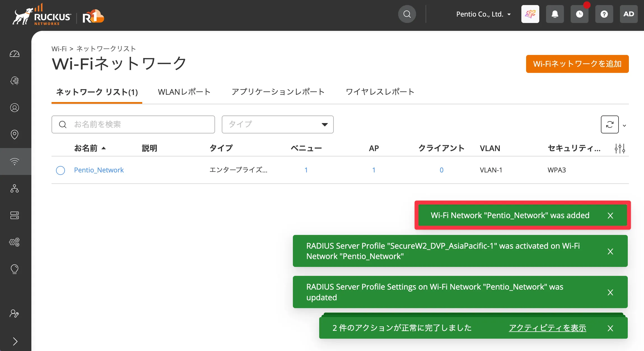Open the タイプ filter dropdown
Screen dimensions: 644x351
pyautogui.click(x=278, y=124)
